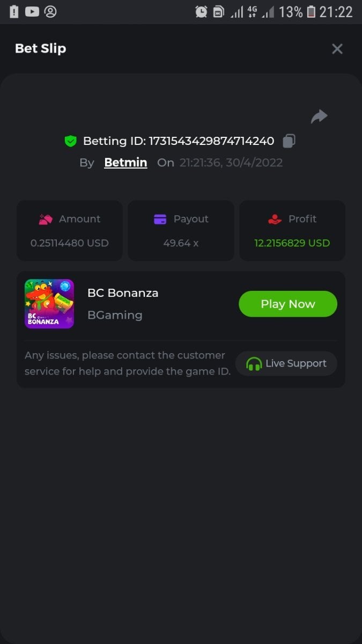
Task: Tap the green profit value 12.2156829 USD
Action: (292, 243)
